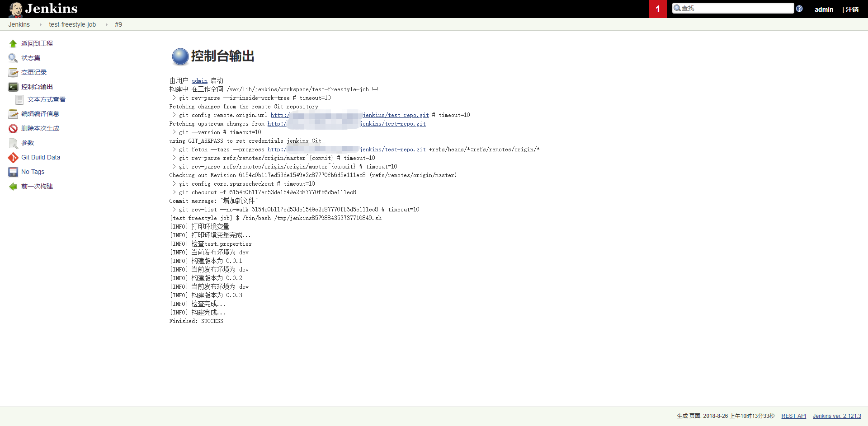Open the changes notepad icon
Screen dimensions: 868x426
click(13, 72)
